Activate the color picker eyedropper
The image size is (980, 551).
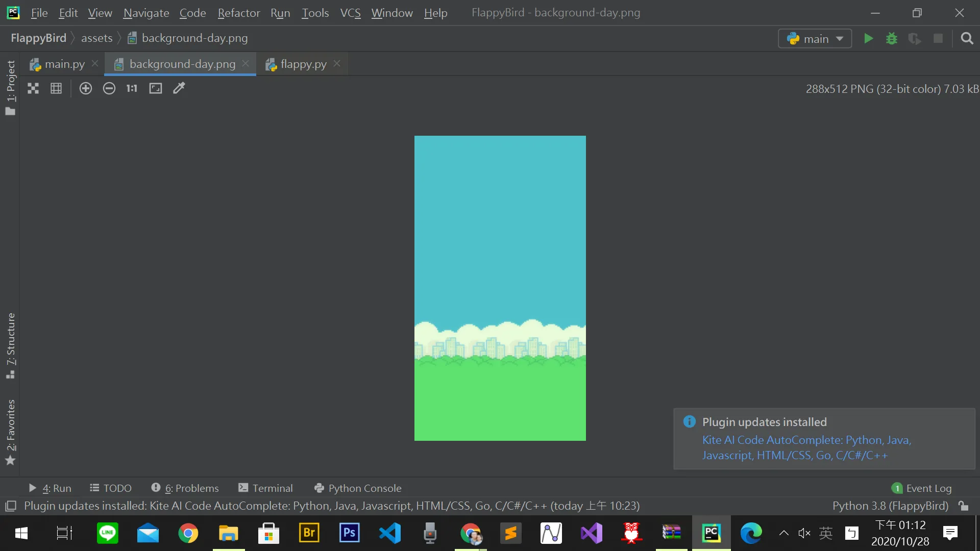pyautogui.click(x=179, y=88)
